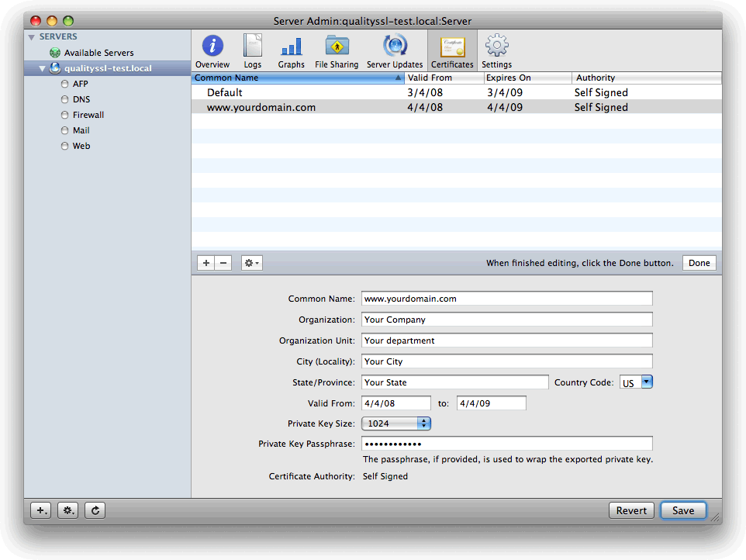Click the green zoom window button

coord(68,21)
